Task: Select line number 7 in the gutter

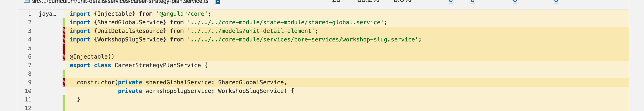Action: [x=30, y=65]
